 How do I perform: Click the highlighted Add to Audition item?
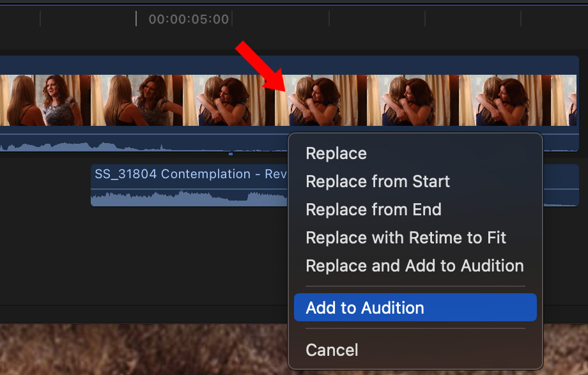415,307
